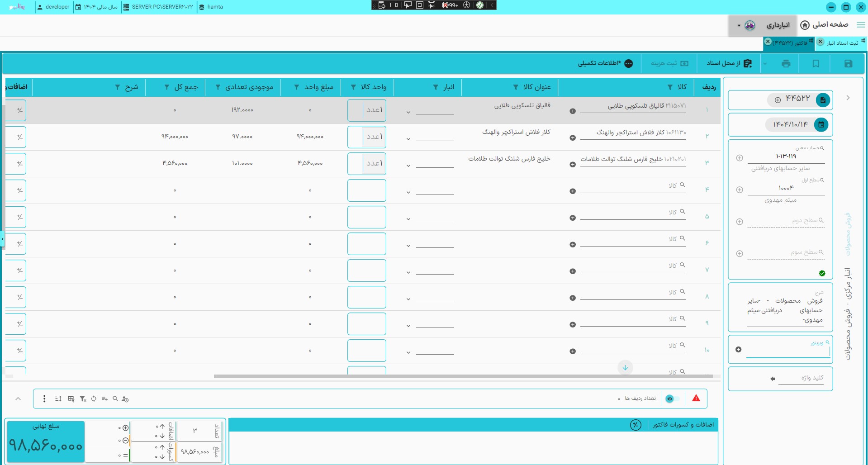
Task: Click the red warning triangle icon
Action: (x=696, y=399)
